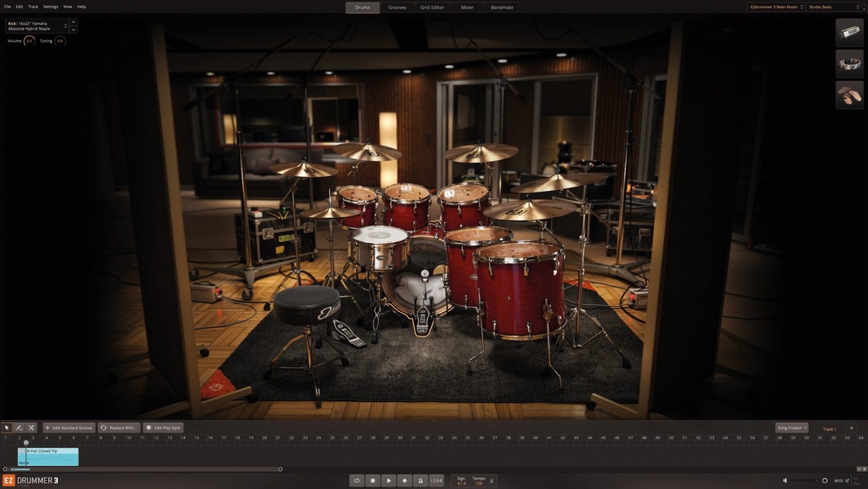Select the scissors cut tool
Viewport: 868px width, 489px height.
coord(31,428)
